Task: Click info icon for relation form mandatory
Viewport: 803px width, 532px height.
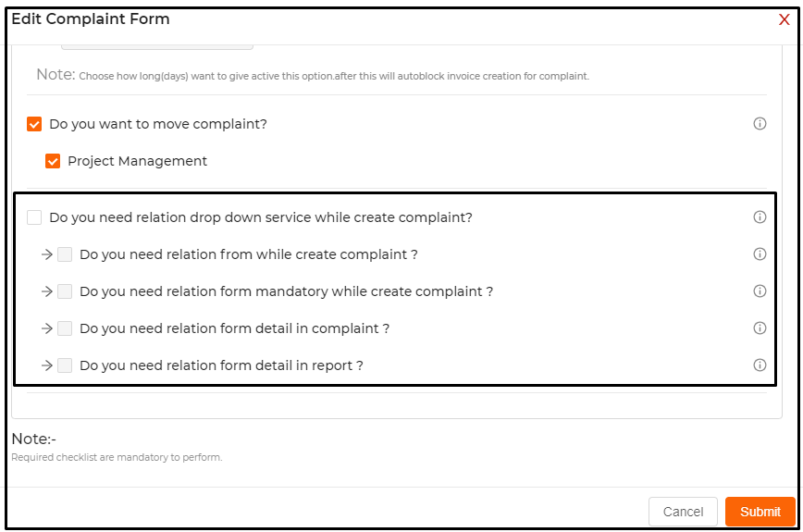Action: 760,291
